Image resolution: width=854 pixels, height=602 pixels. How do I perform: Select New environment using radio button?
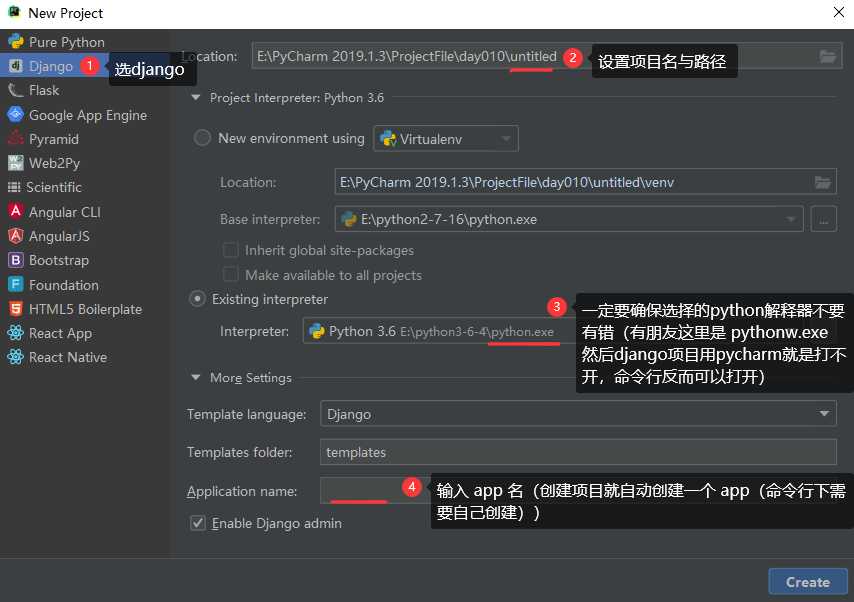point(202,138)
